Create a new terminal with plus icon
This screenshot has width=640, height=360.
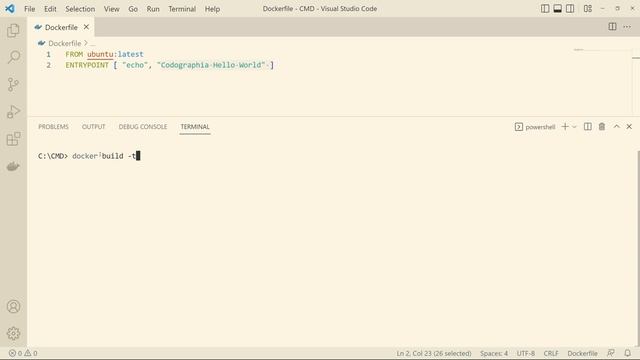(x=565, y=127)
